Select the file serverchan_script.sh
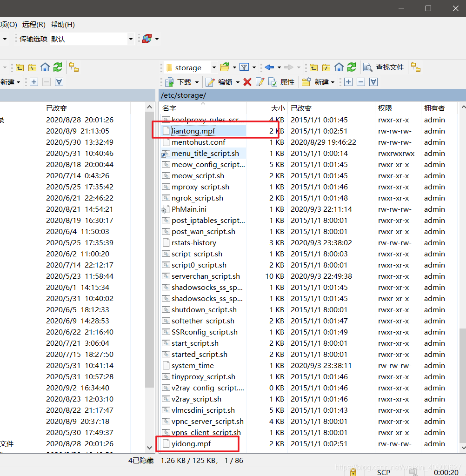Screen dimensions: 466x476 pos(206,276)
